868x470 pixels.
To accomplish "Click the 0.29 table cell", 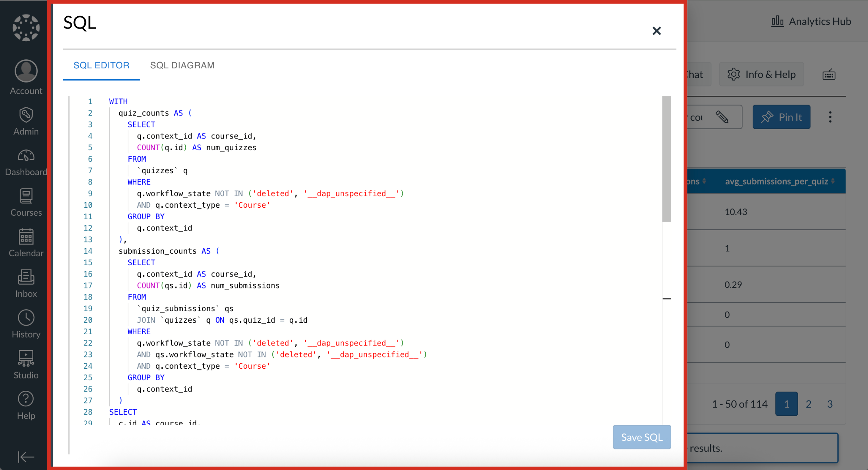I will click(x=733, y=284).
